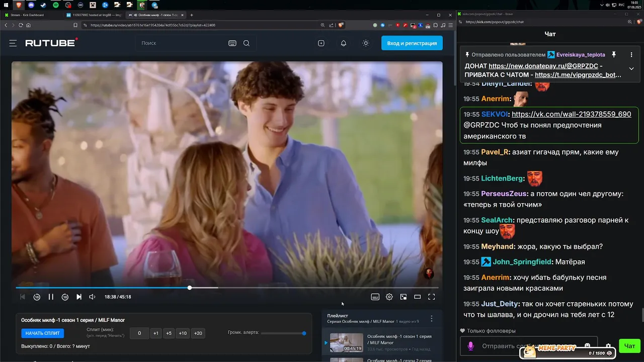Add +10 minutes to split
Viewport: 644px width, 362px height.
183,333
